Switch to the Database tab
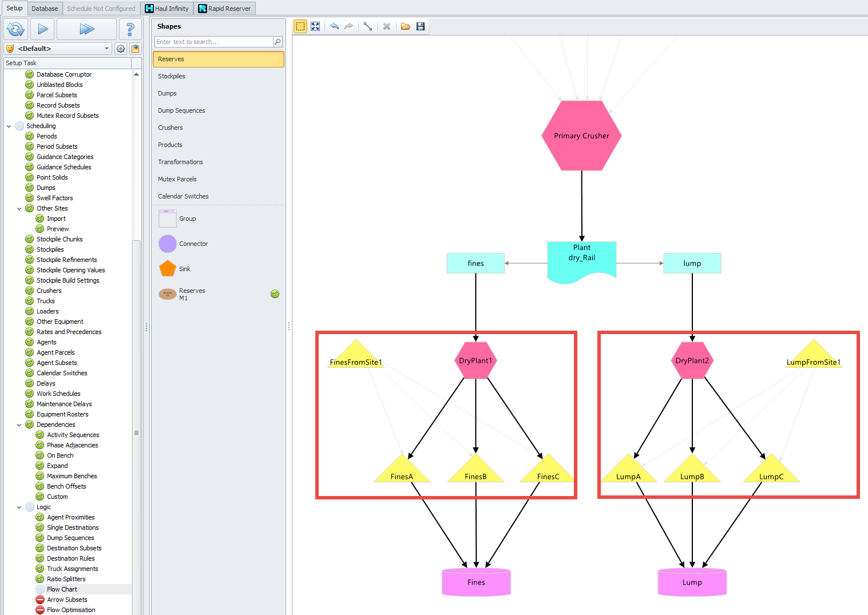Viewport: 868px width, 615px height. [x=45, y=9]
